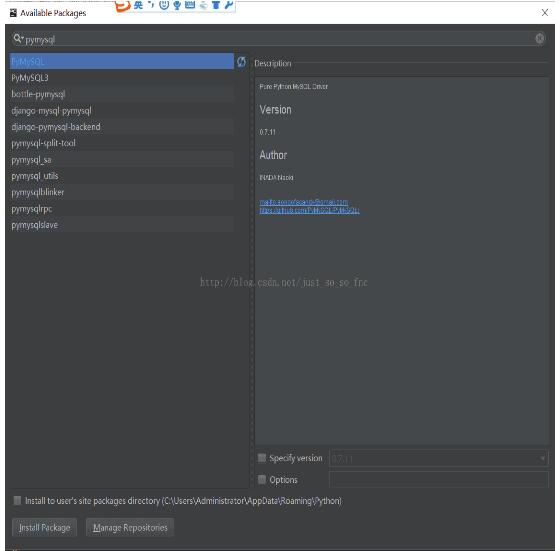Viewport: 560px width, 551px height.
Task: Select pymysql-split-tool package
Action: tap(122, 143)
